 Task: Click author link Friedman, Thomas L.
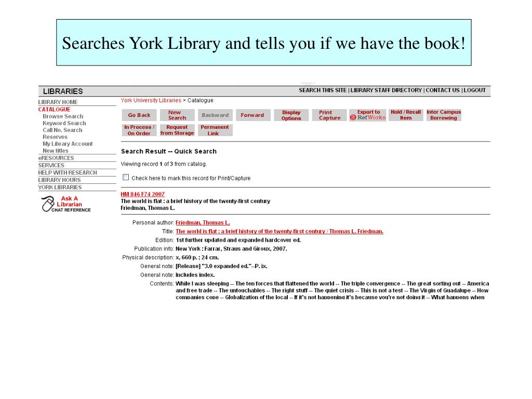[203, 222]
